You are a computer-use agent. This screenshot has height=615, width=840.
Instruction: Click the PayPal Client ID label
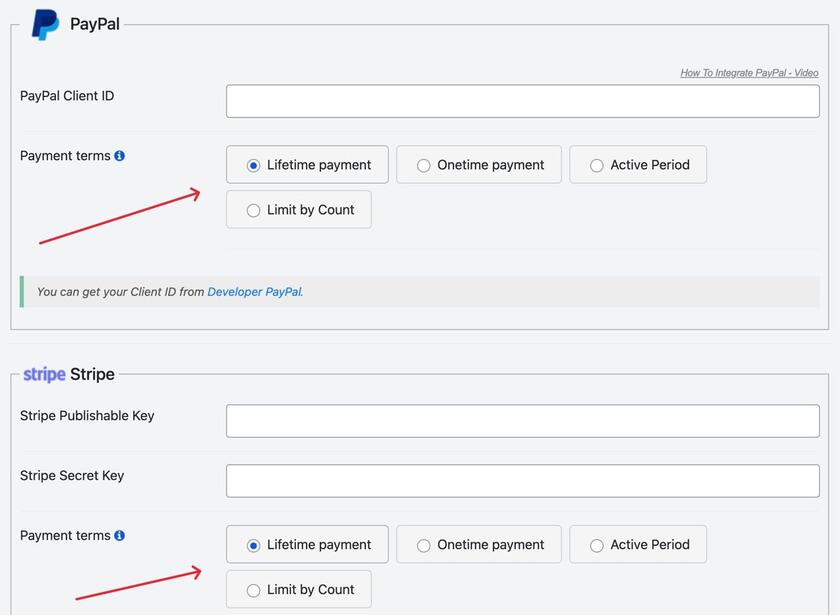[67, 96]
